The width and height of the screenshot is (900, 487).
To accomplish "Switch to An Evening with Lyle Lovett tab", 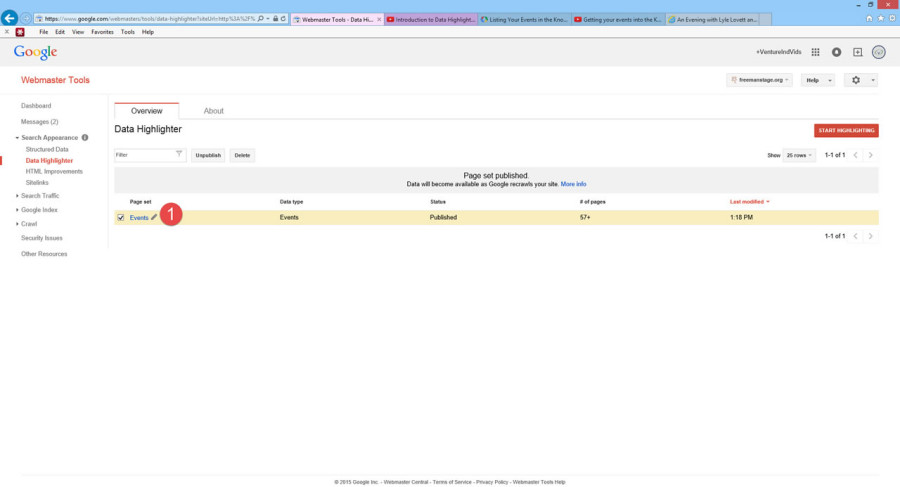I will [712, 20].
